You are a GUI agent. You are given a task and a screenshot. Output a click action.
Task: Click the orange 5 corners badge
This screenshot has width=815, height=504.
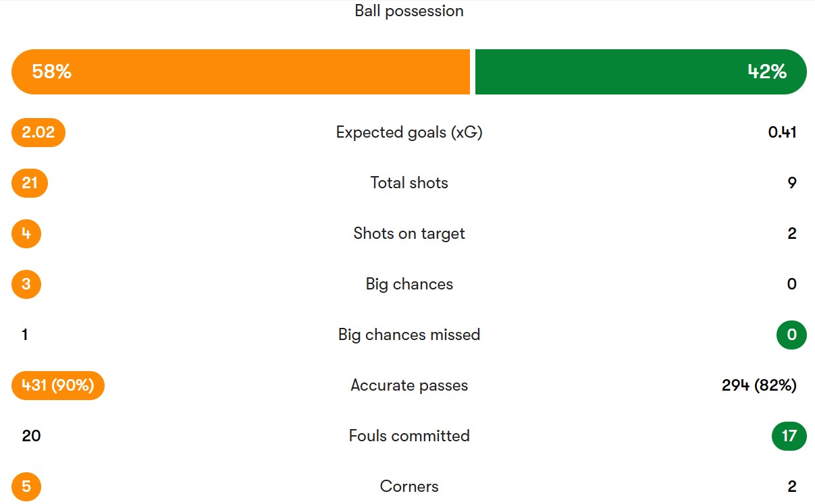(26, 486)
